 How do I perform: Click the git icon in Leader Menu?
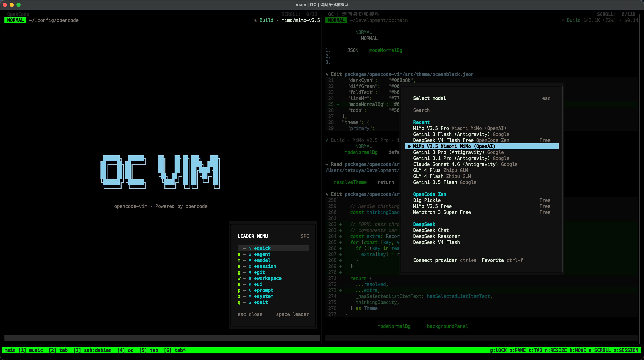250,272
